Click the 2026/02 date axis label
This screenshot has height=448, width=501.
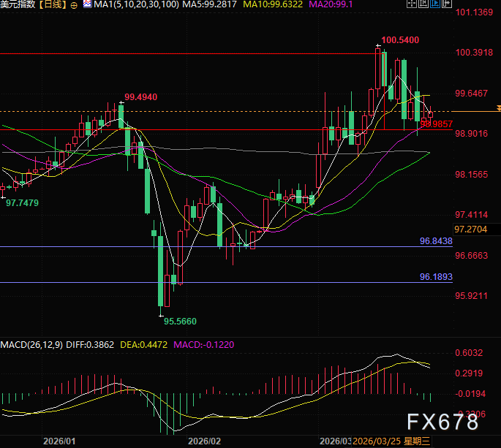204,441
